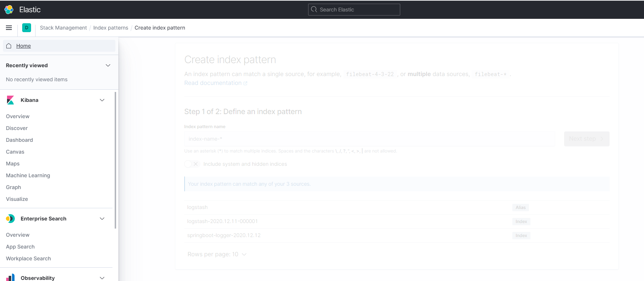The width and height of the screenshot is (644, 281).
Task: Open App Search
Action: (x=20, y=247)
